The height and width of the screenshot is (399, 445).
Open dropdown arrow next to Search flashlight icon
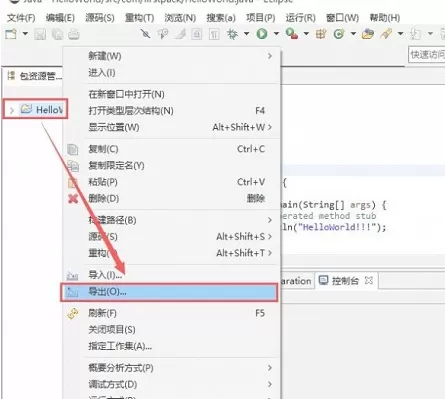(x=400, y=34)
